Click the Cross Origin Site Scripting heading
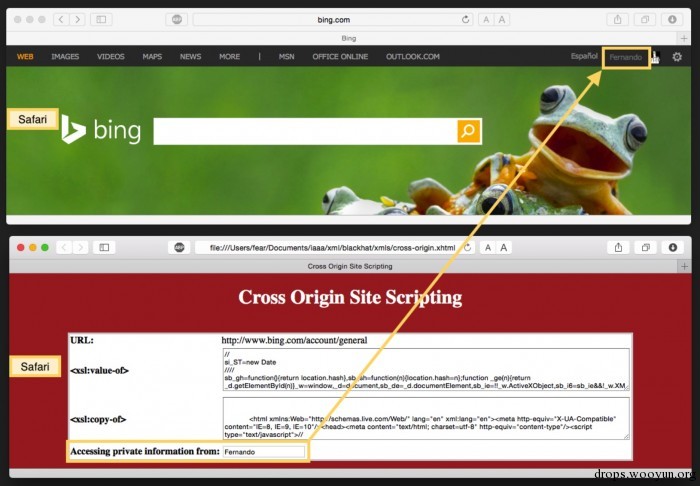 click(x=350, y=297)
